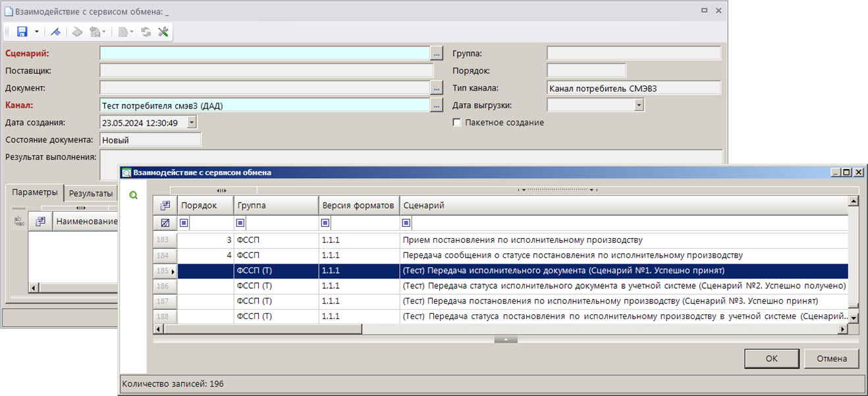Image resolution: width=868 pixels, height=396 pixels.
Task: Select row 186 Передача статуса исполнительного документа
Action: 501,285
